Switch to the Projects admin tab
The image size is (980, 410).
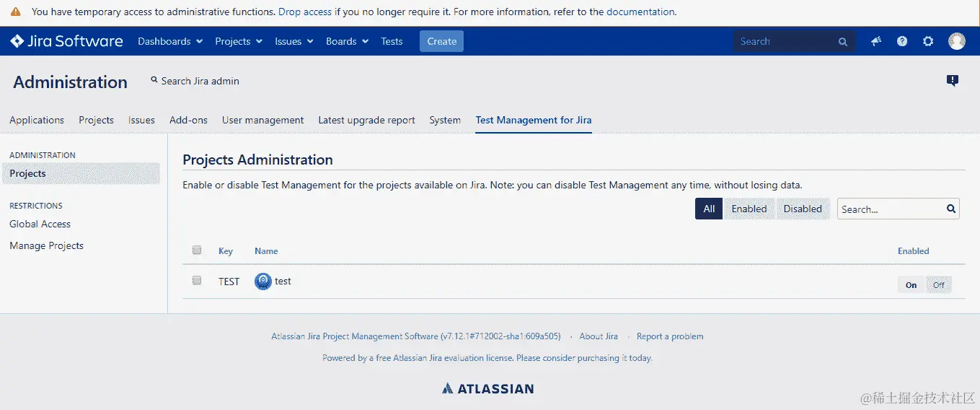click(96, 120)
